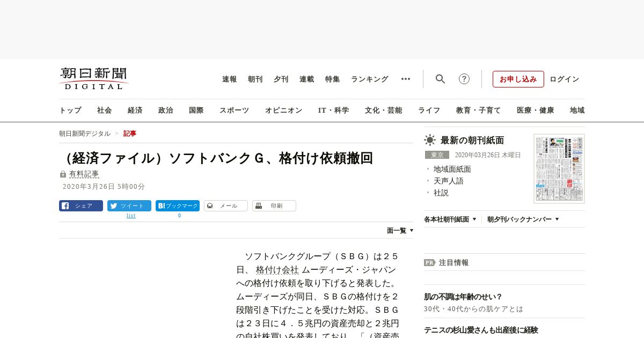The width and height of the screenshot is (644, 338).
Task: Click 朝日新聞デジタル breadcrumb link
Action: pos(85,134)
